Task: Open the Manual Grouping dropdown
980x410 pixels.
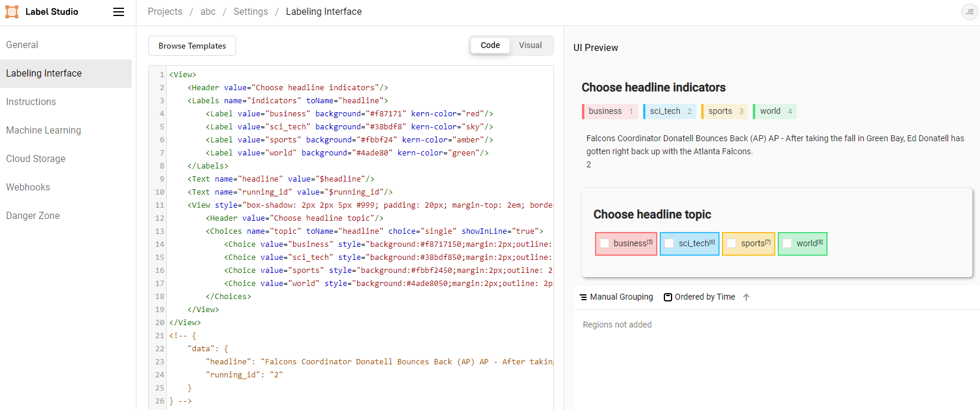Action: (616, 297)
